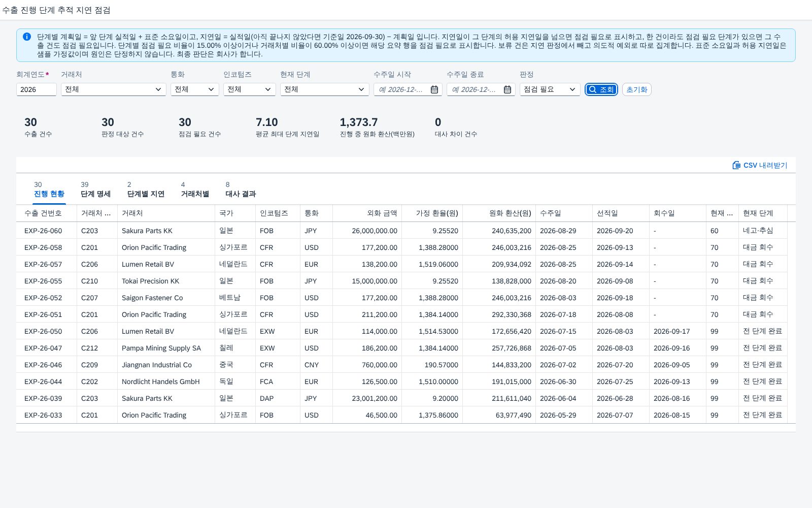Click the CSV 내려받기 link
Image resolution: width=812 pixels, height=508 pixels.
(x=760, y=165)
